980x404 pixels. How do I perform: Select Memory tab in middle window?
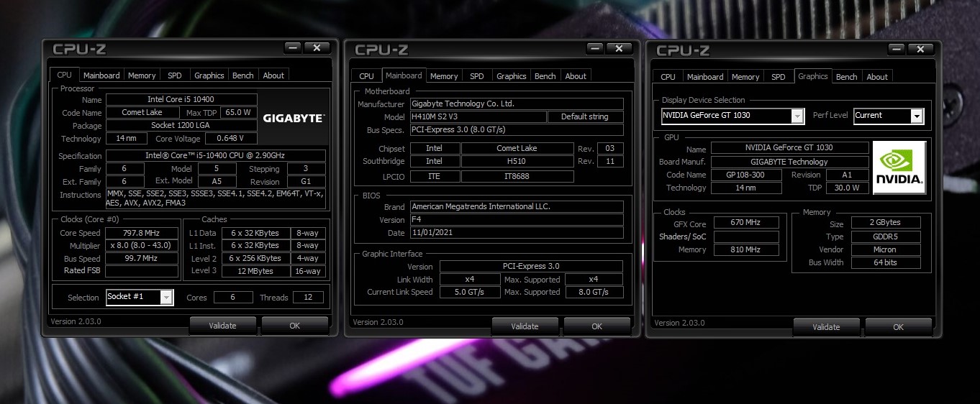(444, 76)
